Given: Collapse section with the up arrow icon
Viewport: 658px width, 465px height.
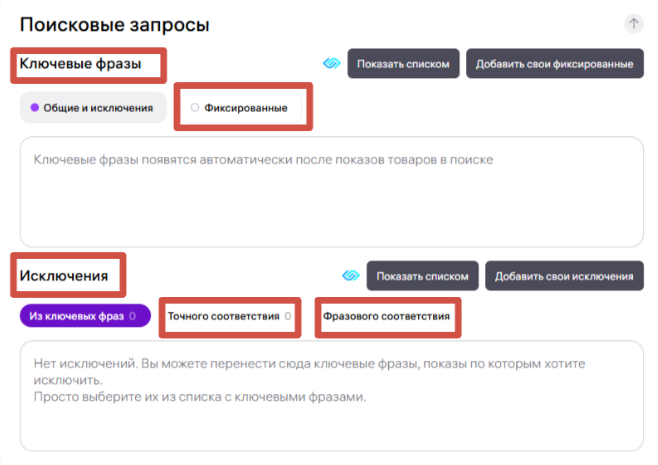Looking at the screenshot, I should [633, 23].
